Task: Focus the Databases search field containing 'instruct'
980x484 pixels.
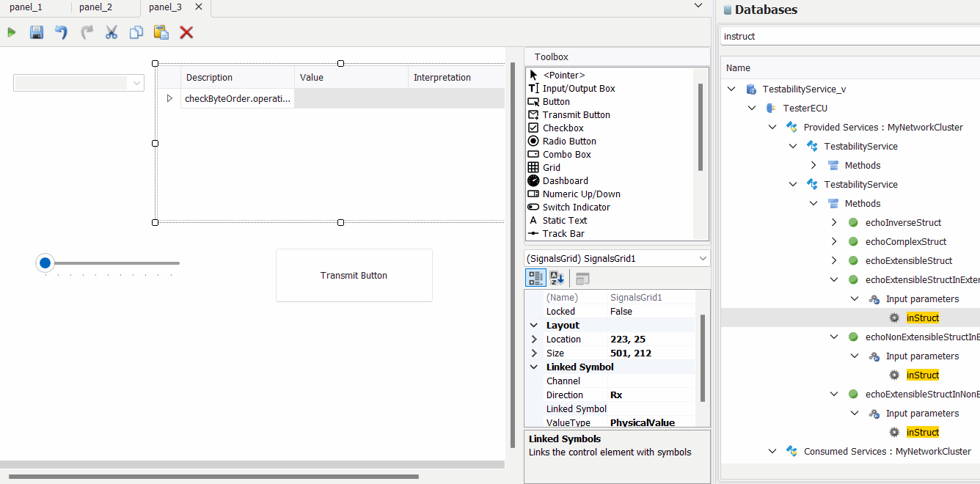Action: 849,36
